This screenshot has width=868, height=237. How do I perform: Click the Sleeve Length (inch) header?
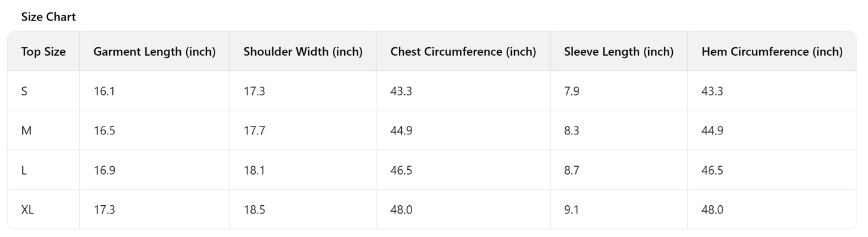pyautogui.click(x=619, y=52)
